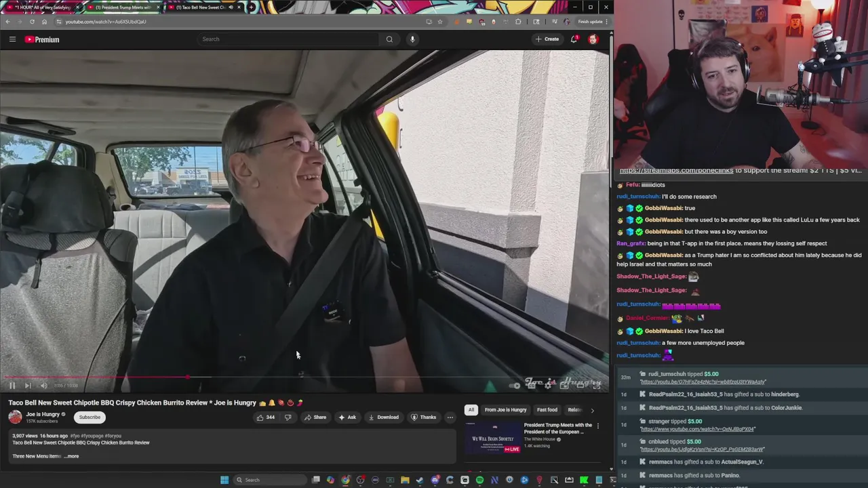
Task: Select the From Joe is Hungry chip
Action: (505, 409)
